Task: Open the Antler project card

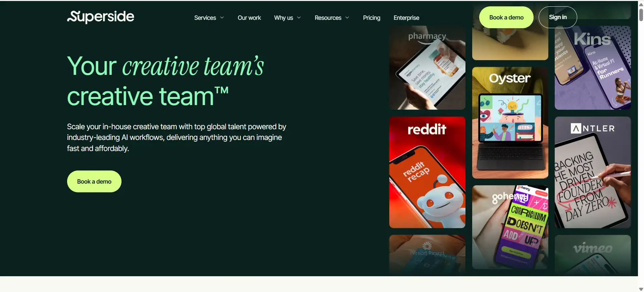Action: point(593,172)
